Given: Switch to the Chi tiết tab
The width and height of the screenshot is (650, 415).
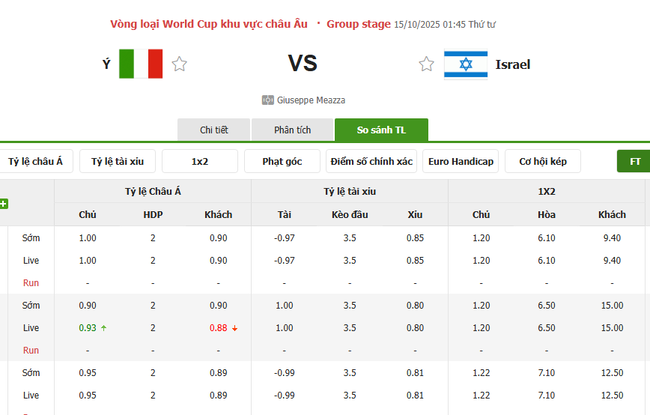Looking at the screenshot, I should click(213, 130).
